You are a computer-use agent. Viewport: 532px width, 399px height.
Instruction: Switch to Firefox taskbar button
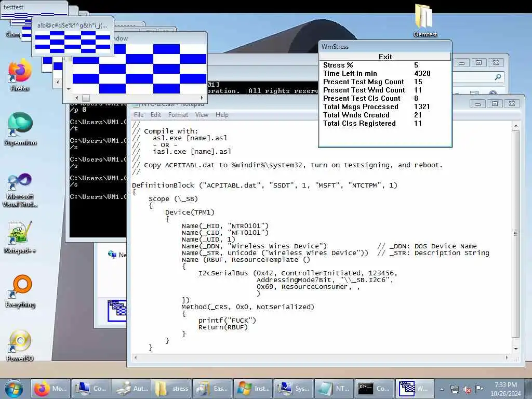(50, 389)
